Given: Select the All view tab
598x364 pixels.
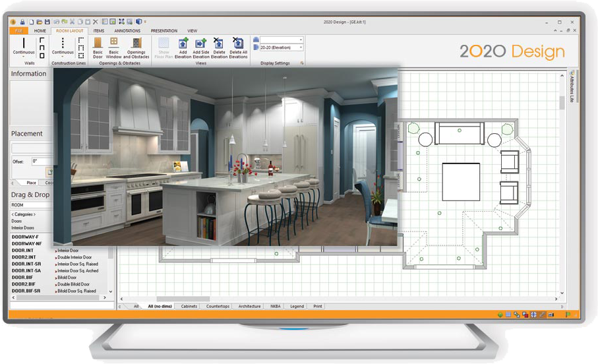Looking at the screenshot, I should point(136,307).
